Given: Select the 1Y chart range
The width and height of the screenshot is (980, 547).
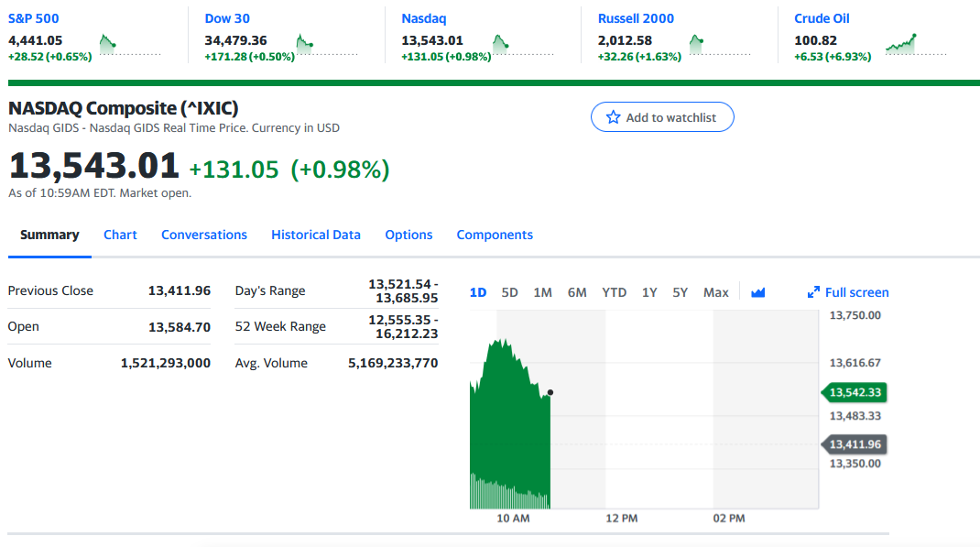Looking at the screenshot, I should pos(649,292).
